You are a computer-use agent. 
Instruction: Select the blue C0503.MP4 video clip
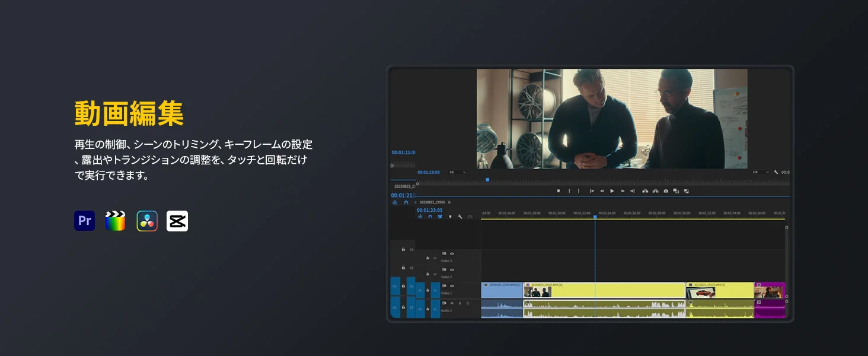tap(502, 290)
